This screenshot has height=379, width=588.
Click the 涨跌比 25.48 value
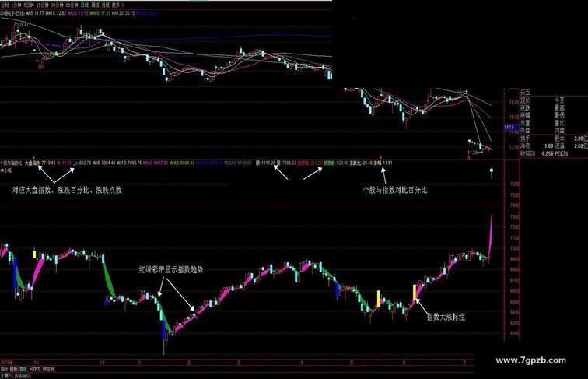[361, 163]
